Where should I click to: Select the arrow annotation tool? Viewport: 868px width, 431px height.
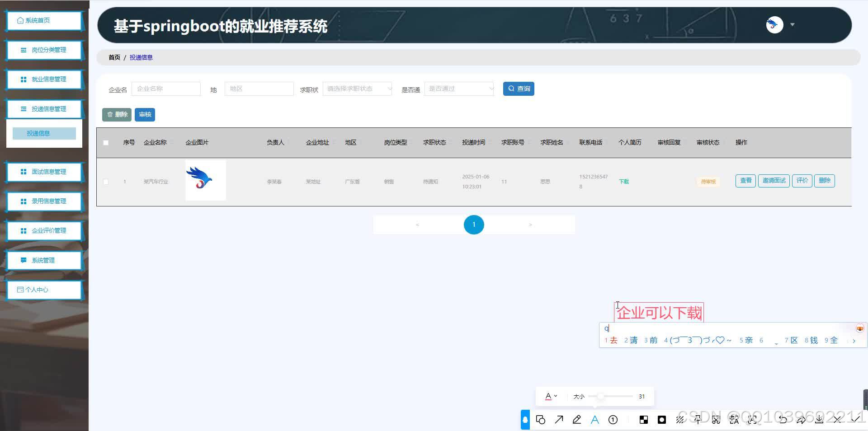(559, 420)
